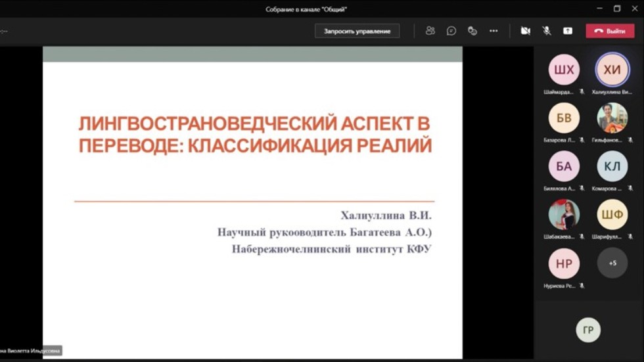
Task: Toggle the camera on or off
Action: coord(525,31)
